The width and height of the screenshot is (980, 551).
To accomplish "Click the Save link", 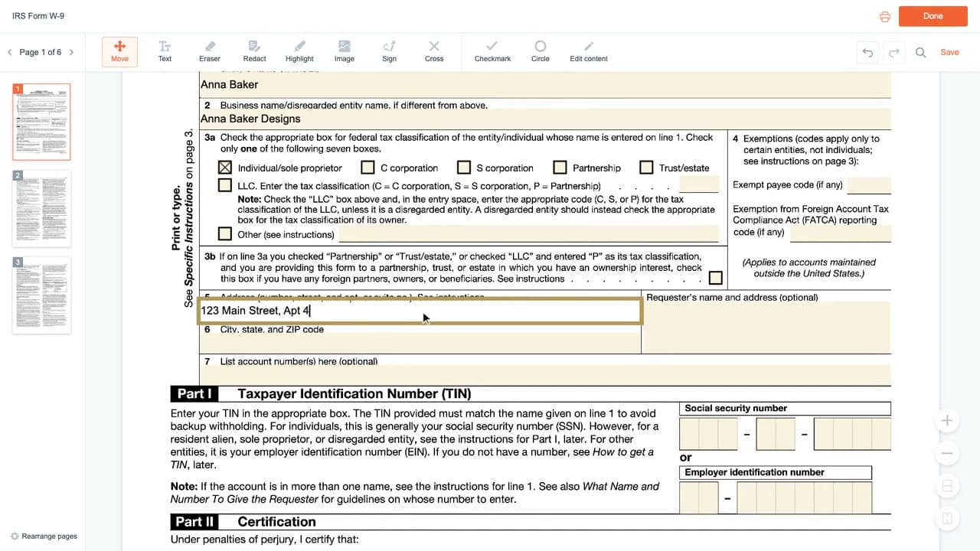I will [x=949, y=52].
